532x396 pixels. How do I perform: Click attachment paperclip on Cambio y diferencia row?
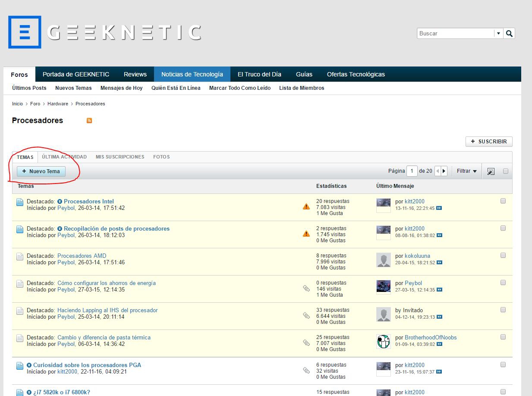click(306, 343)
